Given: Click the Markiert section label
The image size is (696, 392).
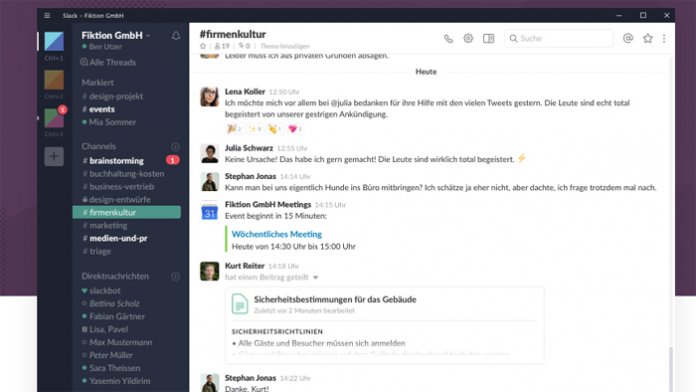Looking at the screenshot, I should pyautogui.click(x=98, y=83).
